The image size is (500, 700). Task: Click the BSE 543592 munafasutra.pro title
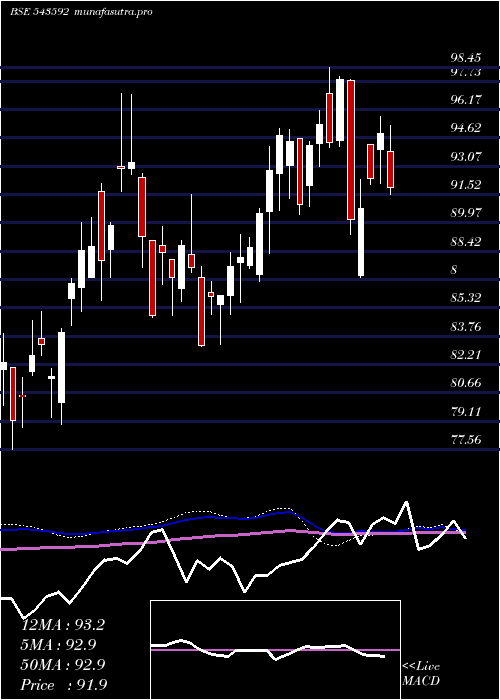pyautogui.click(x=81, y=12)
